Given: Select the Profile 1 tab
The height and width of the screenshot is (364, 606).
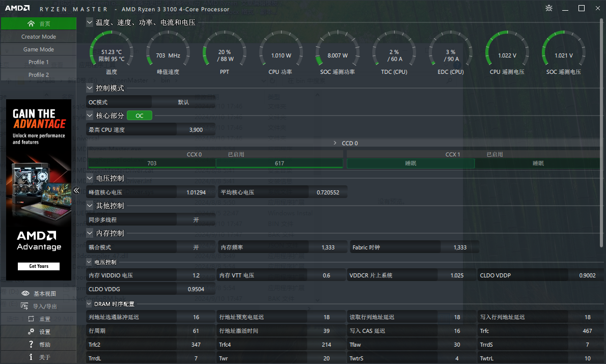Looking at the screenshot, I should click(39, 62).
